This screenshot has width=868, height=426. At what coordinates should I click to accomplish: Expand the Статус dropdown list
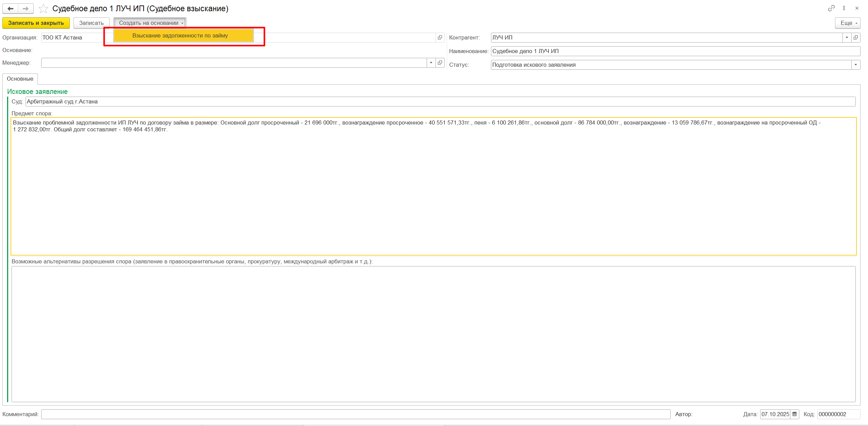856,65
